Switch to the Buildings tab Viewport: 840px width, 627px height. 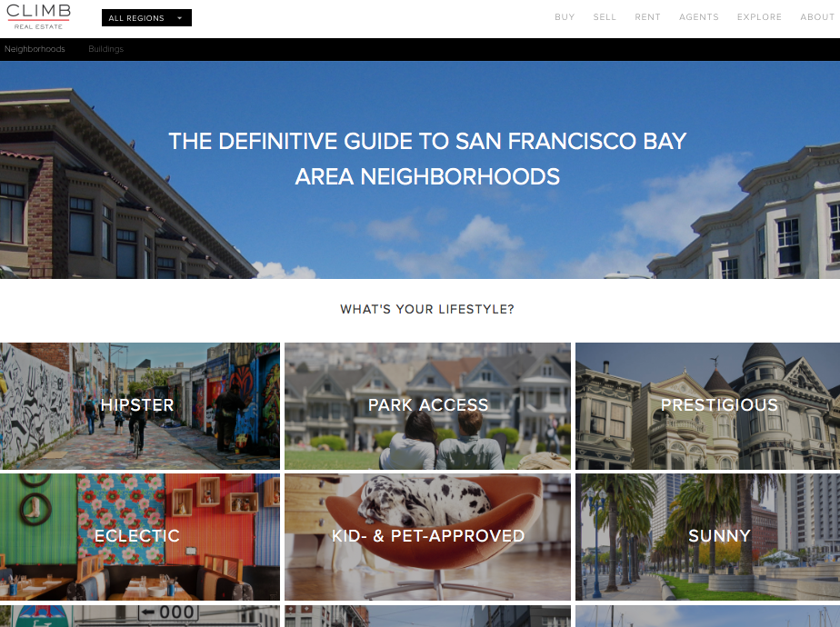coord(105,49)
